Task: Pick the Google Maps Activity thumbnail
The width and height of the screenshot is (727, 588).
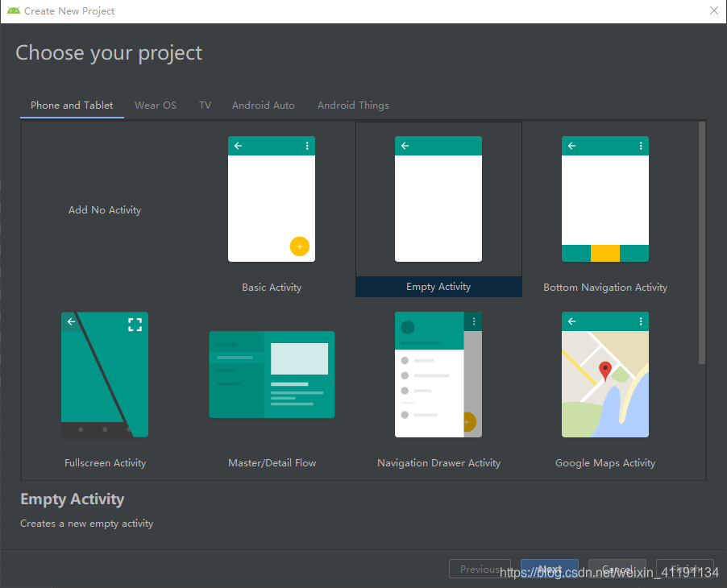Action: point(605,375)
